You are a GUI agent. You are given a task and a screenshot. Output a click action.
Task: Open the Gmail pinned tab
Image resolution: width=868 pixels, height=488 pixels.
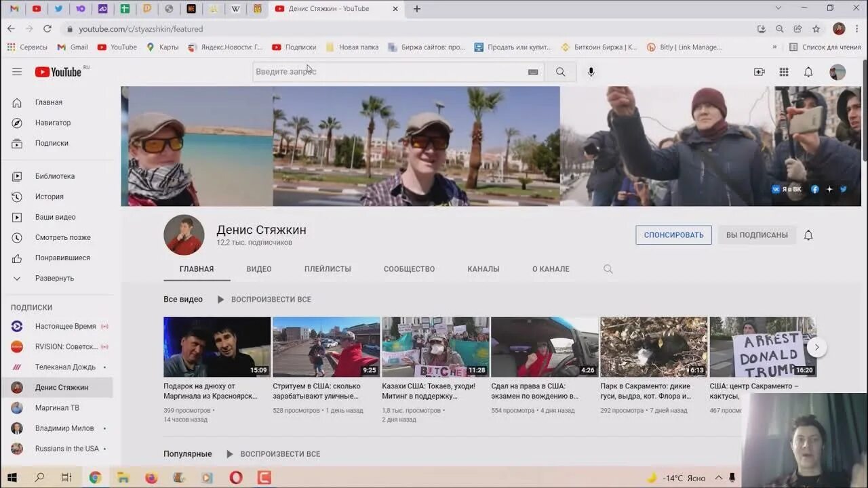(14, 9)
